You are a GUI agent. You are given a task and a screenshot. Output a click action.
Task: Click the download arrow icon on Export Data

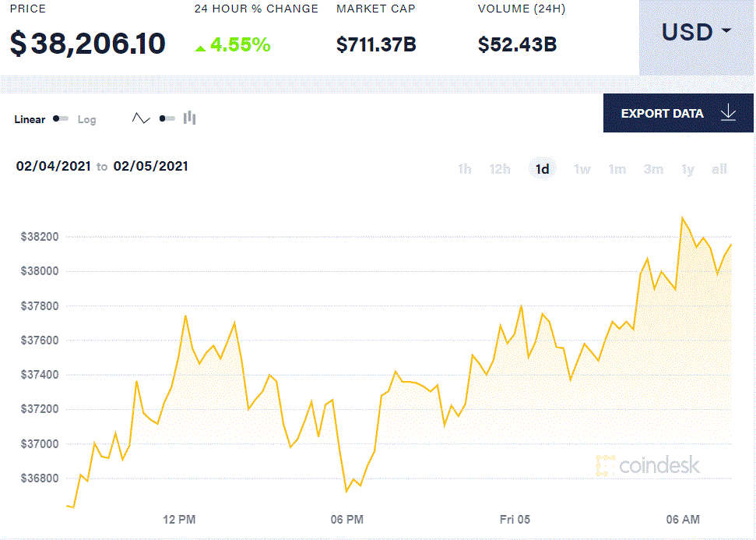point(728,113)
